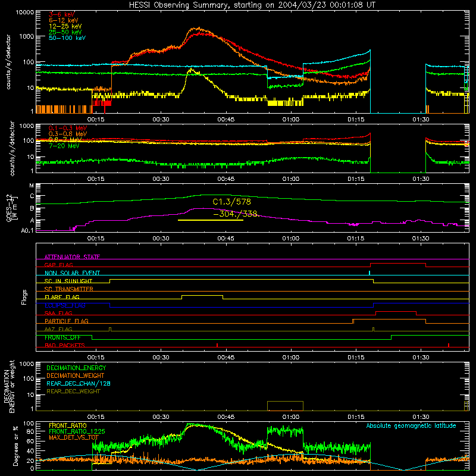The image size is (476, 476).
Task: Select the 50-100 keV legend label
Action: (x=67, y=38)
